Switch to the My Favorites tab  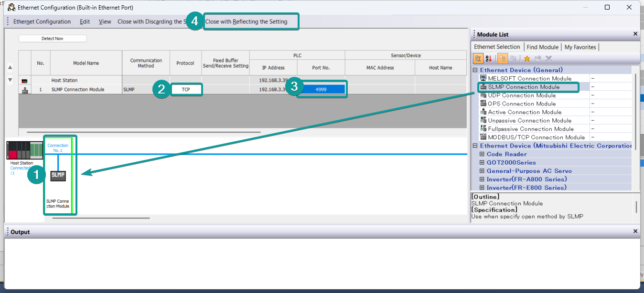coord(580,47)
